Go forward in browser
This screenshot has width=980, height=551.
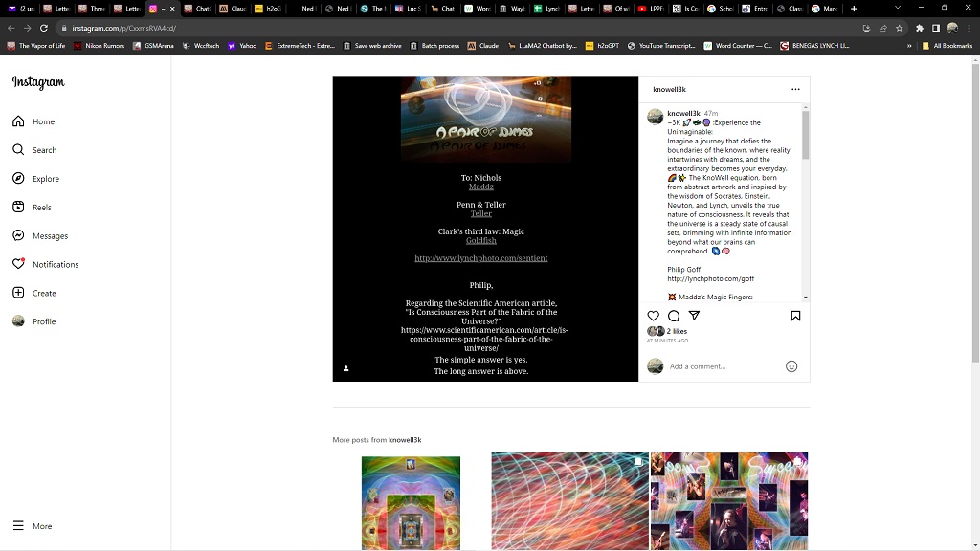pyautogui.click(x=28, y=28)
